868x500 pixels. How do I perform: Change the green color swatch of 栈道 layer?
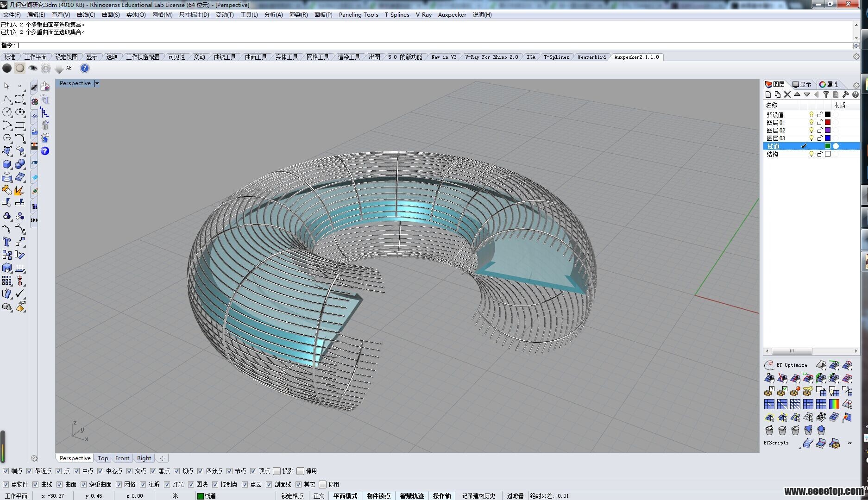(x=828, y=146)
